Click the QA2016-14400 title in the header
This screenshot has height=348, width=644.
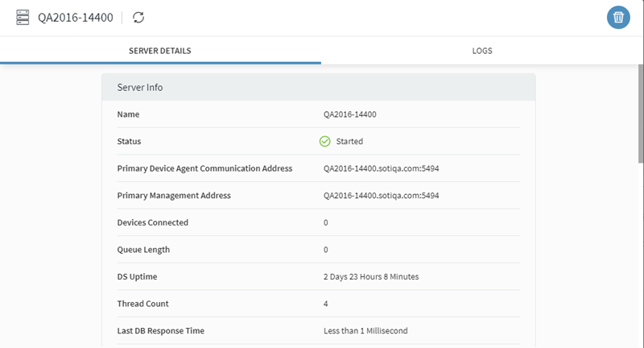(76, 17)
